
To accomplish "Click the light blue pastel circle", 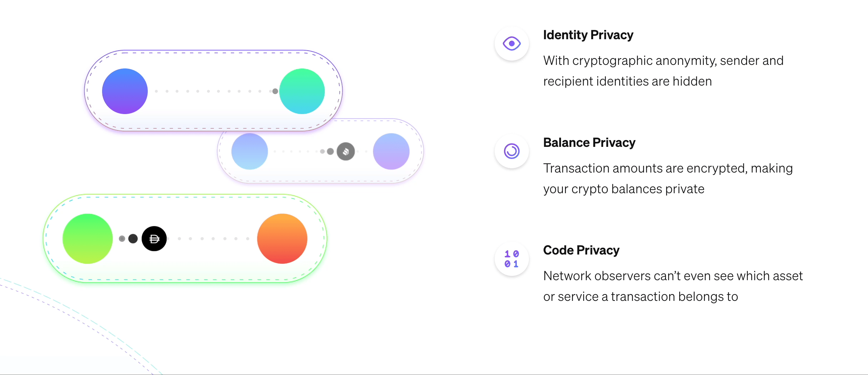I will [249, 151].
